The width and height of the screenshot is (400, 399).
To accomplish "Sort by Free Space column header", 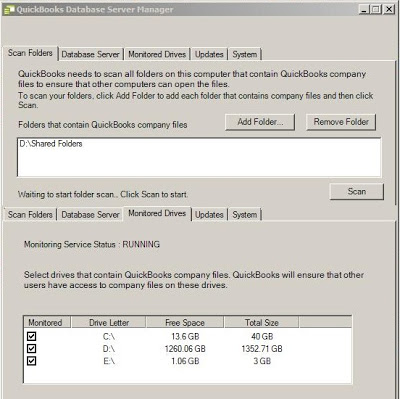I will click(x=185, y=322).
